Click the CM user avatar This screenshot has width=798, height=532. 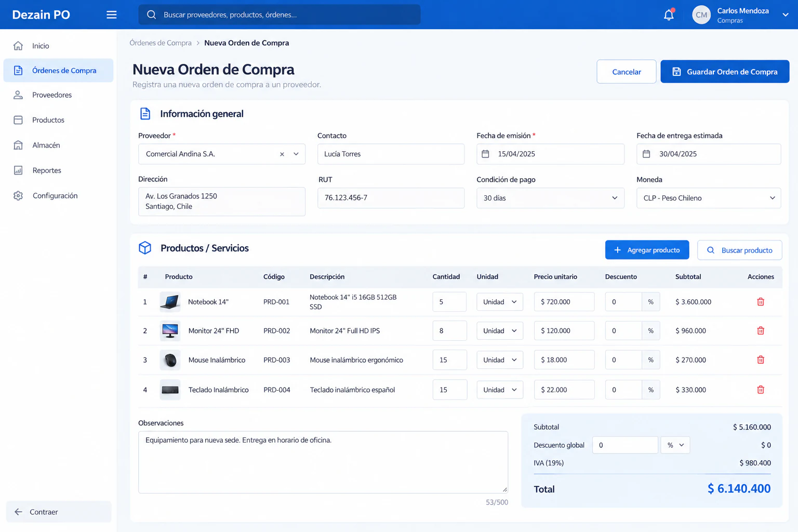(701, 15)
